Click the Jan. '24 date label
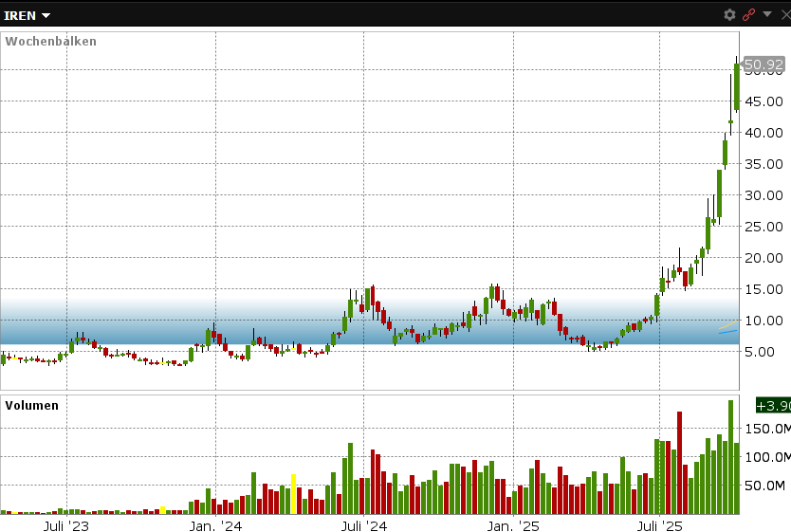Screen dimensions: 791x532 [x=215, y=526]
